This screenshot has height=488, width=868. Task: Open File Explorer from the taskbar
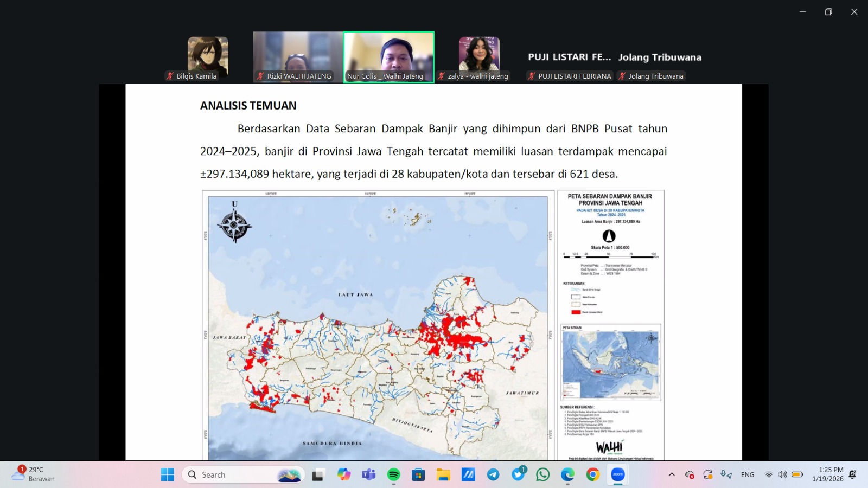443,475
